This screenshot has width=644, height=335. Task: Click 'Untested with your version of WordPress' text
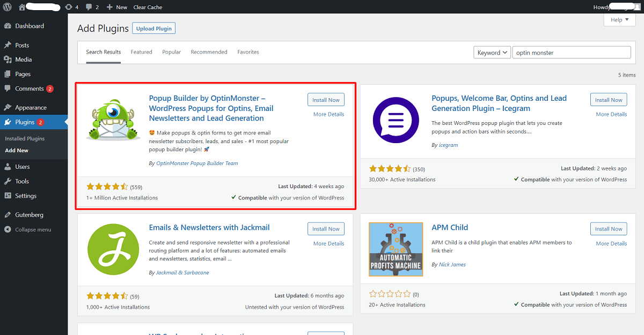point(295,307)
